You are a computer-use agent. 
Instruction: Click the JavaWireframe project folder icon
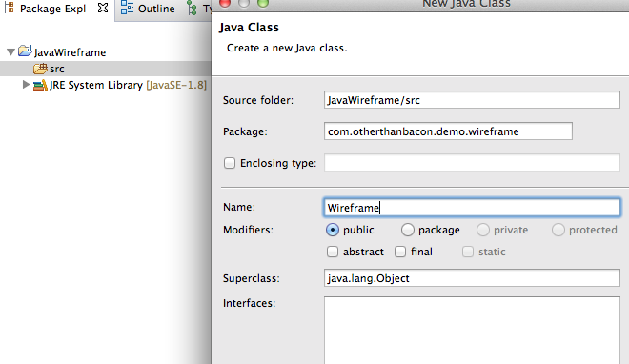[25, 51]
